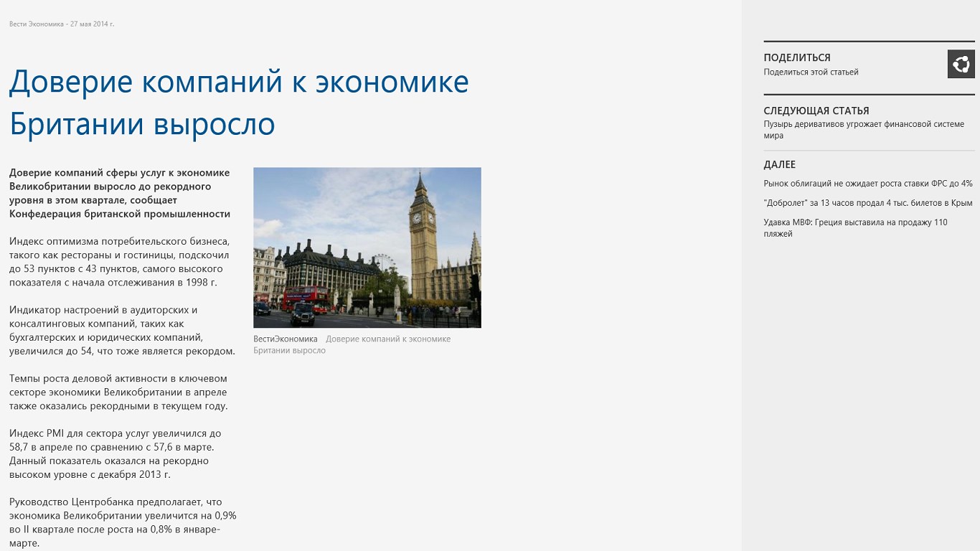Select the Поделиться этой статьей label

(x=807, y=72)
